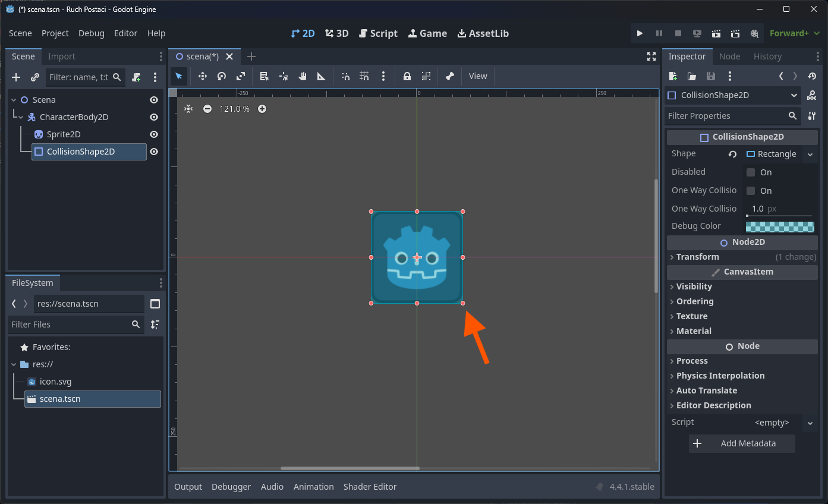Open the Animation bottom panel
Screen dimensions: 828x504
point(314,487)
